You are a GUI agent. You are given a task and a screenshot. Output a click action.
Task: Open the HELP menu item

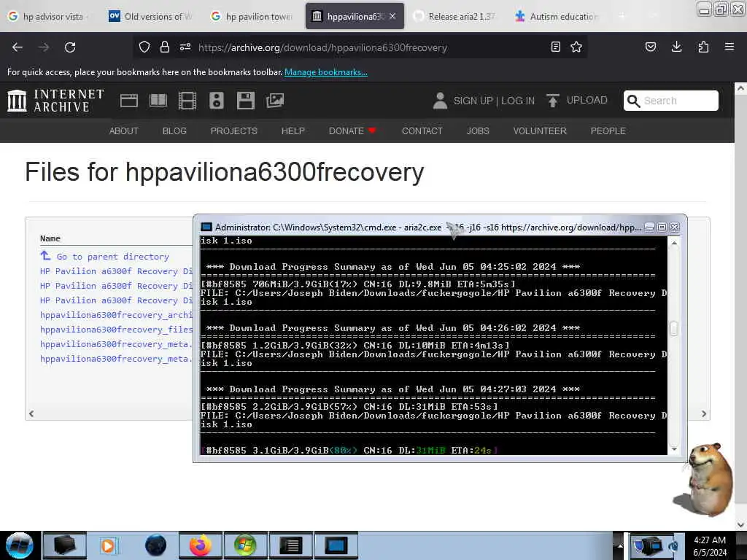(x=293, y=131)
